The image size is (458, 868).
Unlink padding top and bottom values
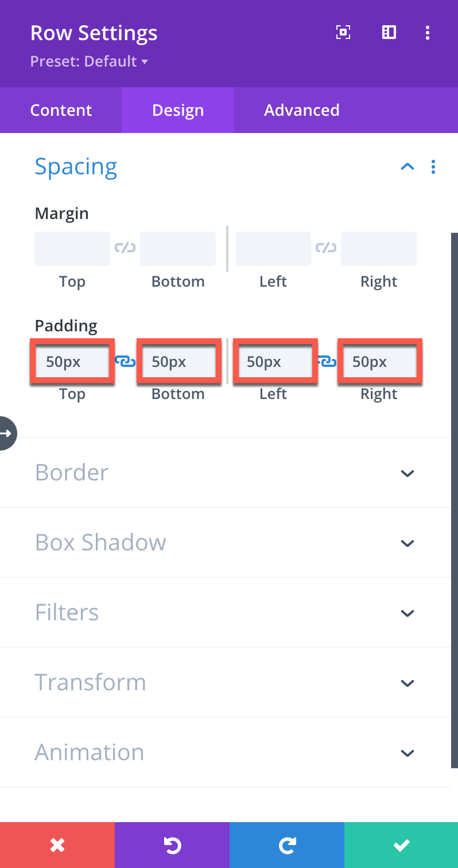[x=125, y=361]
